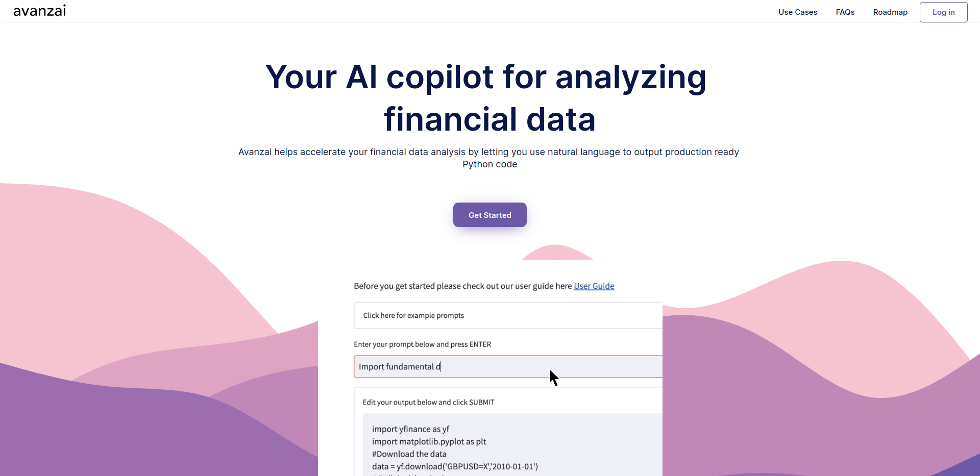The image size is (980, 476).
Task: Click the 'Enter your prompt below' label
Action: 423,344
